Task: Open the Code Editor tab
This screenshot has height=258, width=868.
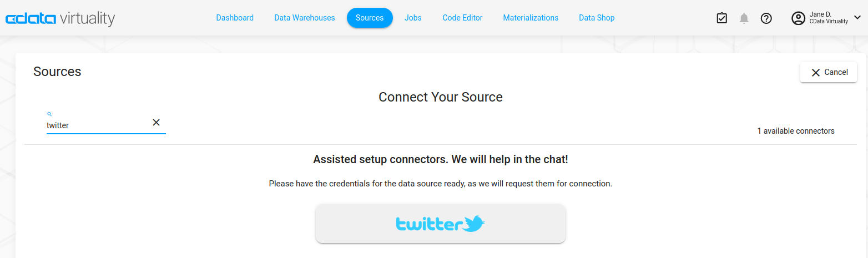Action: [462, 18]
